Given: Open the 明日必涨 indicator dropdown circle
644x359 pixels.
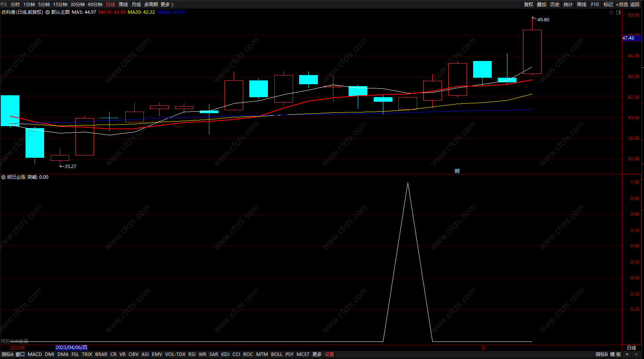Looking at the screenshot, I should coord(3,177).
